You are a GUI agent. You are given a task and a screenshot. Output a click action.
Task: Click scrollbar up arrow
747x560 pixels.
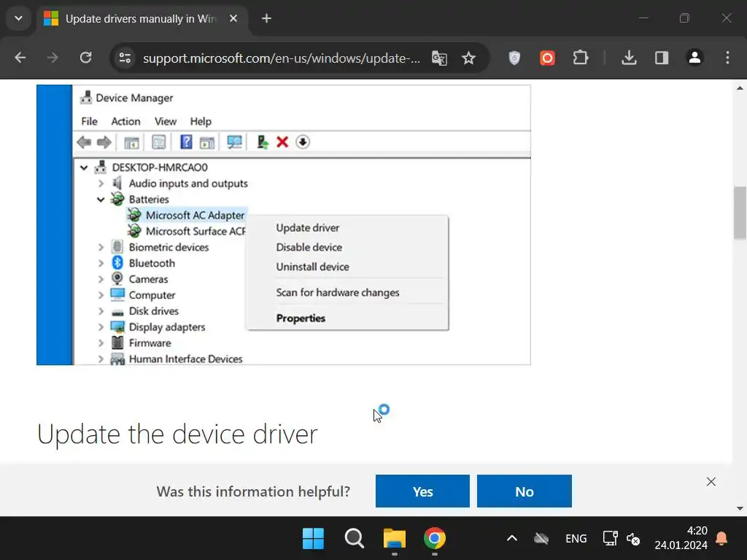(740, 87)
